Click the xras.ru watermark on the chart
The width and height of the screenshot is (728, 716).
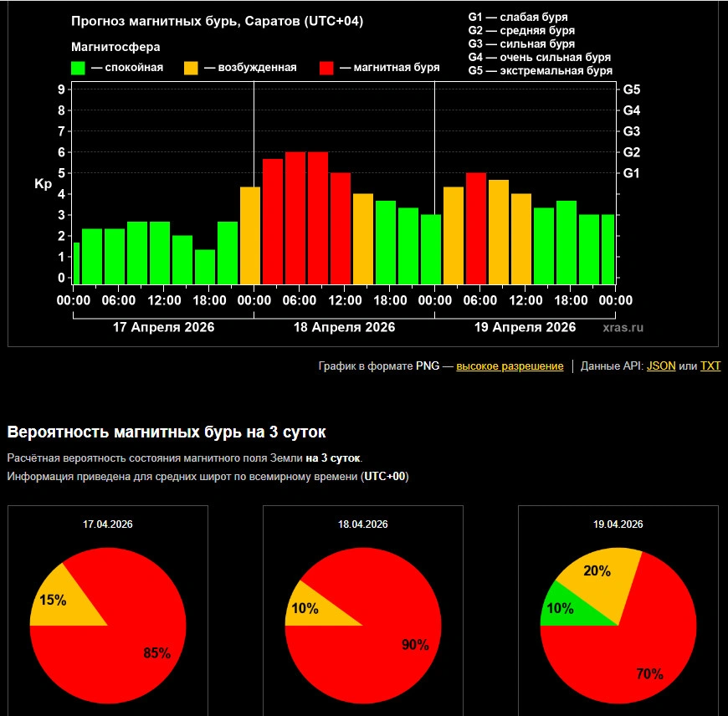(x=623, y=328)
